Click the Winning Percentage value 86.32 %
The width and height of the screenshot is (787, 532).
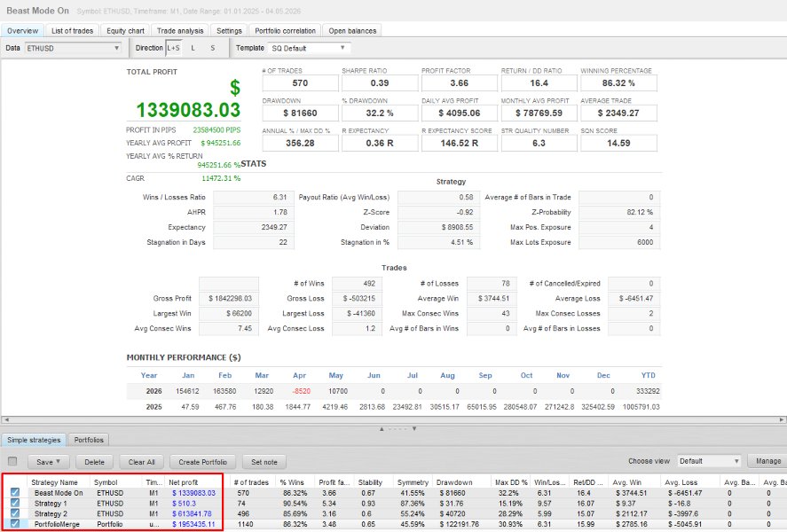[618, 83]
